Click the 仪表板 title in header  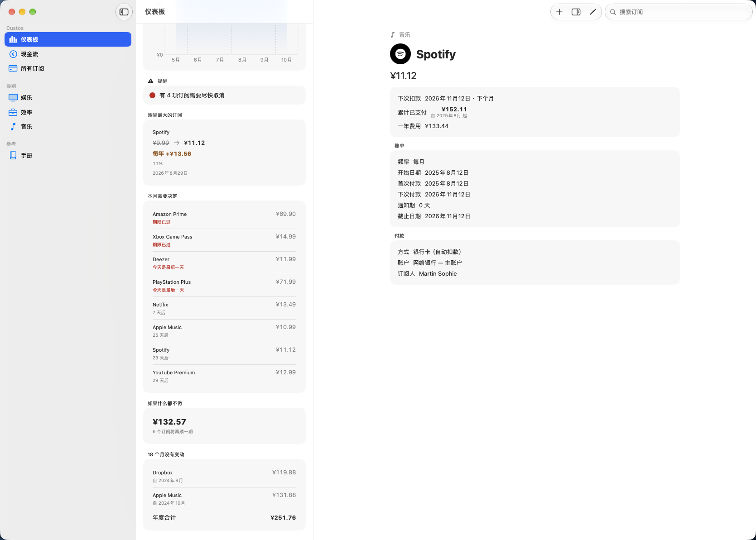(155, 12)
